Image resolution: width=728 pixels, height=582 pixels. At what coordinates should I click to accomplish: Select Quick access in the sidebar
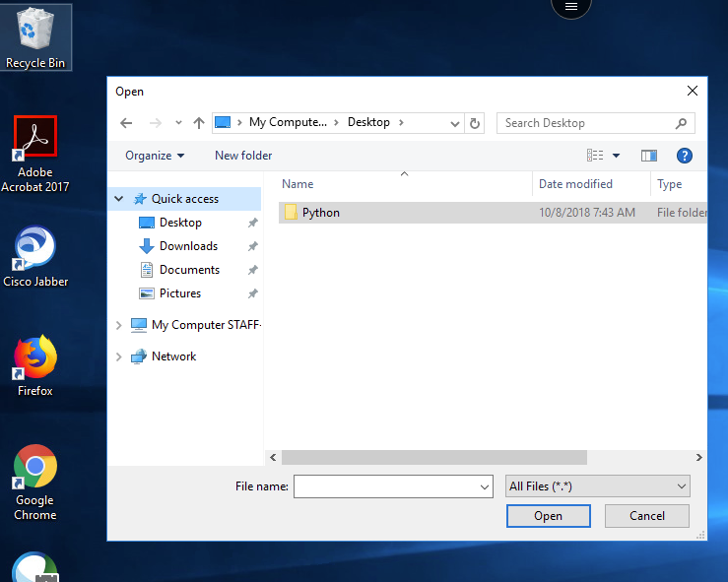tap(185, 199)
